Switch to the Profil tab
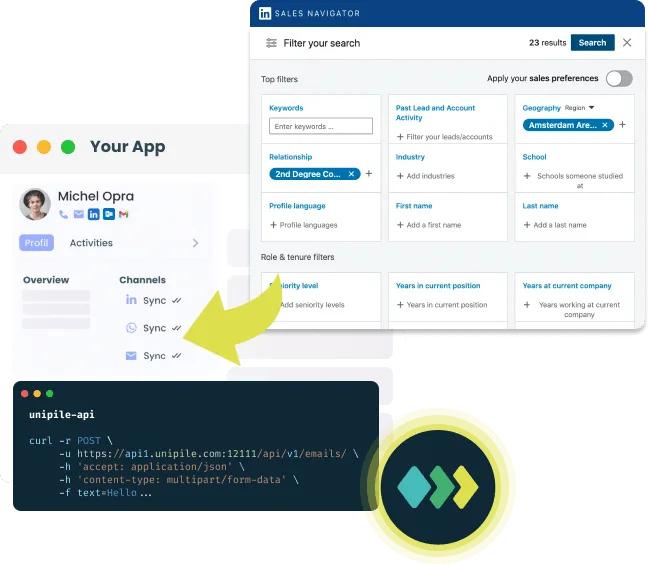Screen dimensions: 649x564 click(x=36, y=242)
